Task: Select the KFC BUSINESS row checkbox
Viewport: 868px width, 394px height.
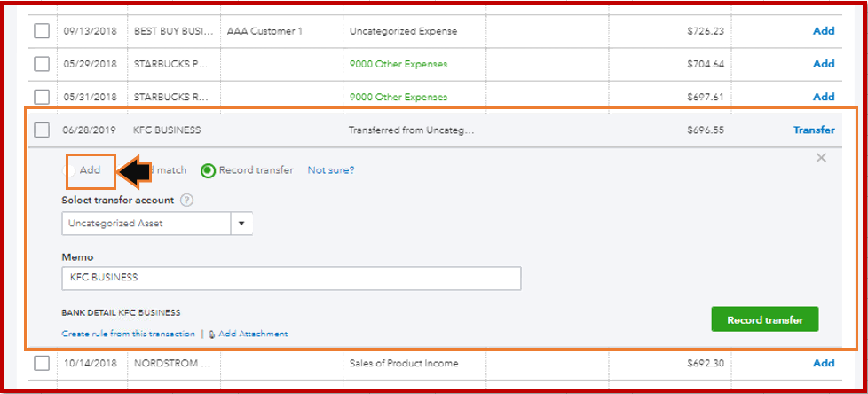Action: (x=42, y=130)
